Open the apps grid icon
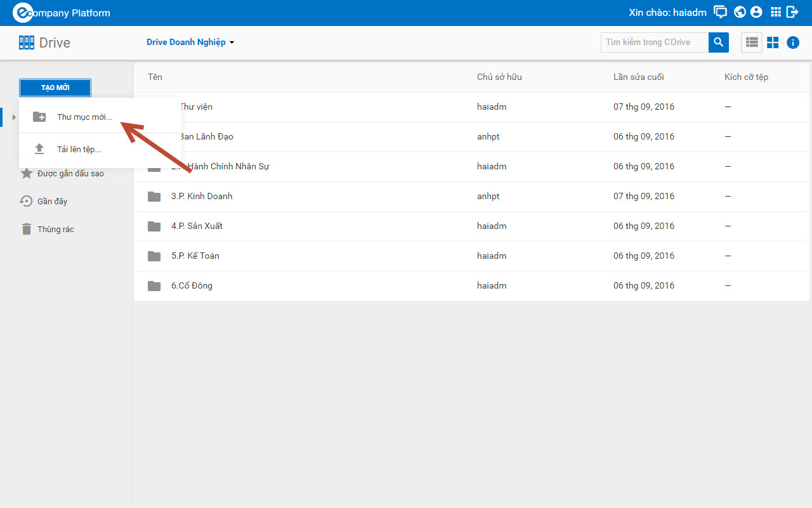Image resolution: width=812 pixels, height=508 pixels. click(x=775, y=12)
